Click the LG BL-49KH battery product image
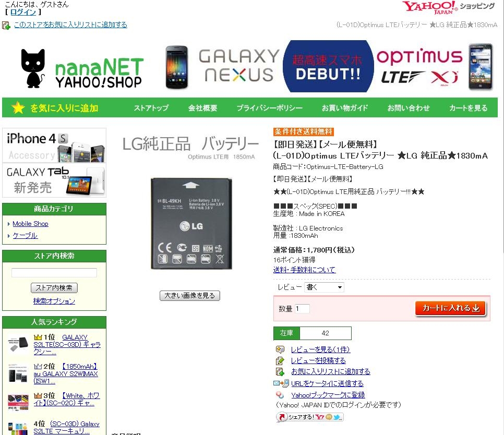Viewport: 504px width, 435px height. point(191,224)
